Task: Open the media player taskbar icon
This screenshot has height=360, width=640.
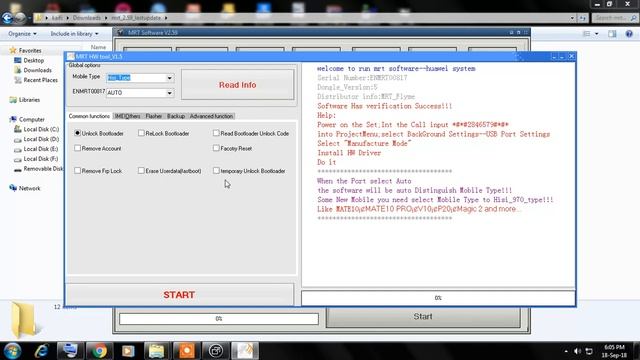Action: point(128,351)
